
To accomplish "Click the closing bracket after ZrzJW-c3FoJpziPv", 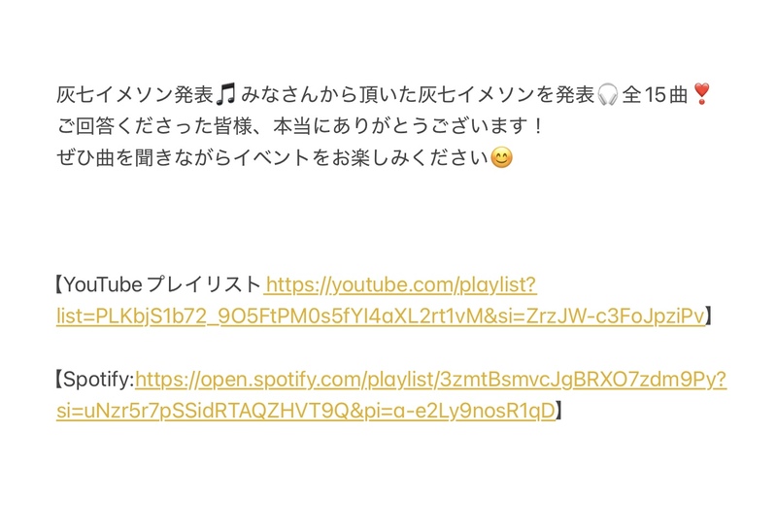I will click(709, 316).
